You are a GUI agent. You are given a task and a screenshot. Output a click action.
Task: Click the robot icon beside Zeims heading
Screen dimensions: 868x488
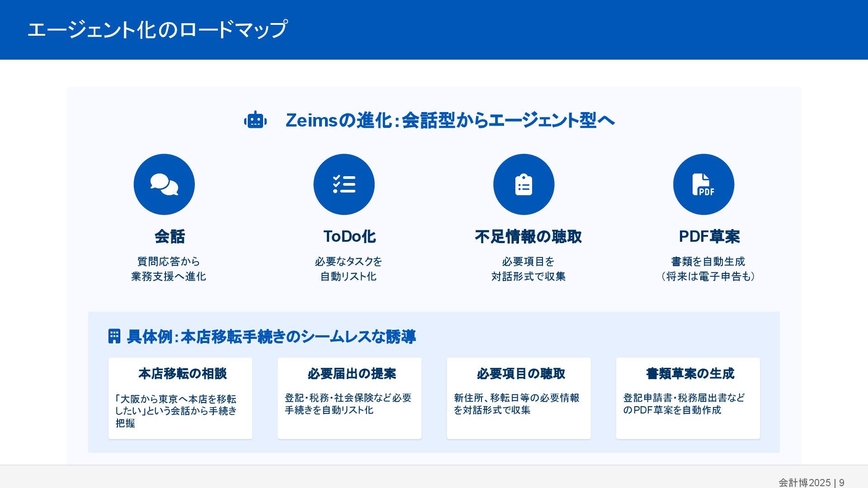click(255, 120)
